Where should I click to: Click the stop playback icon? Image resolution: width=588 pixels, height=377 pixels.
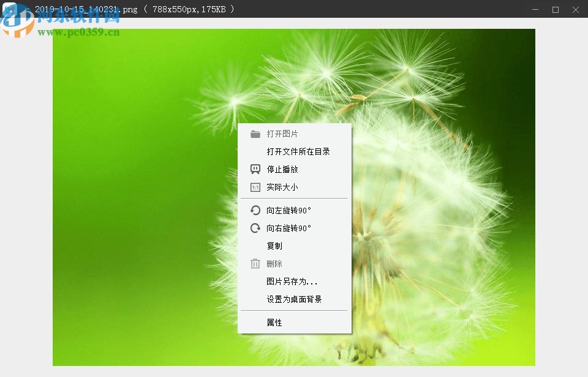255,169
